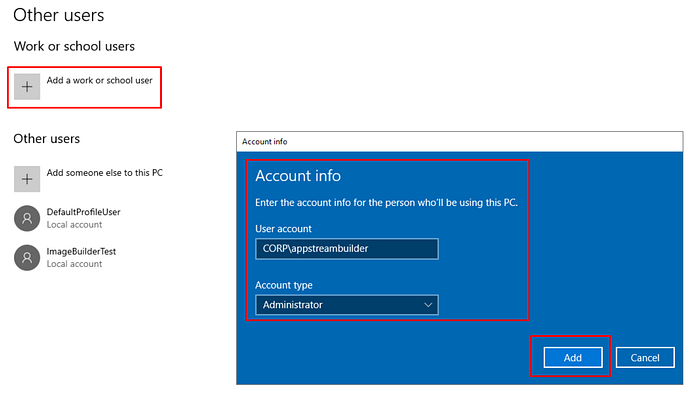Click the plus icon for work or school user
Viewport: 700px width, 406px height.
pyautogui.click(x=27, y=87)
